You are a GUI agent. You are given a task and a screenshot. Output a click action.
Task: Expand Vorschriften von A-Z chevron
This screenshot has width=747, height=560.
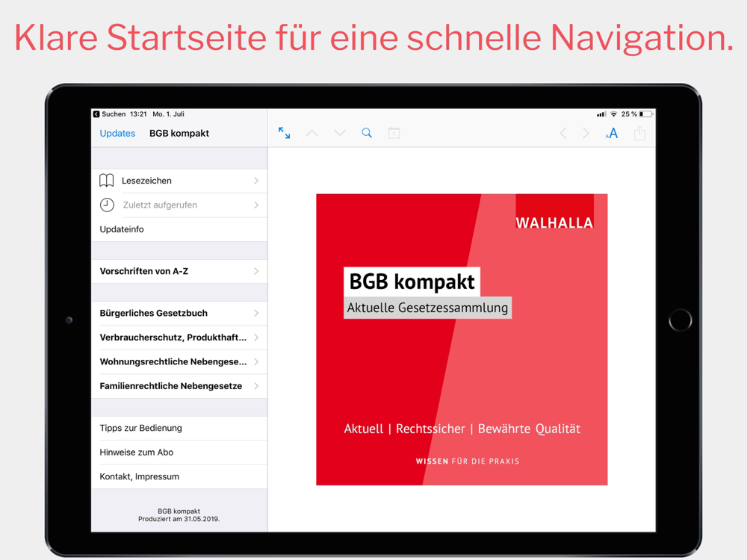click(x=256, y=271)
